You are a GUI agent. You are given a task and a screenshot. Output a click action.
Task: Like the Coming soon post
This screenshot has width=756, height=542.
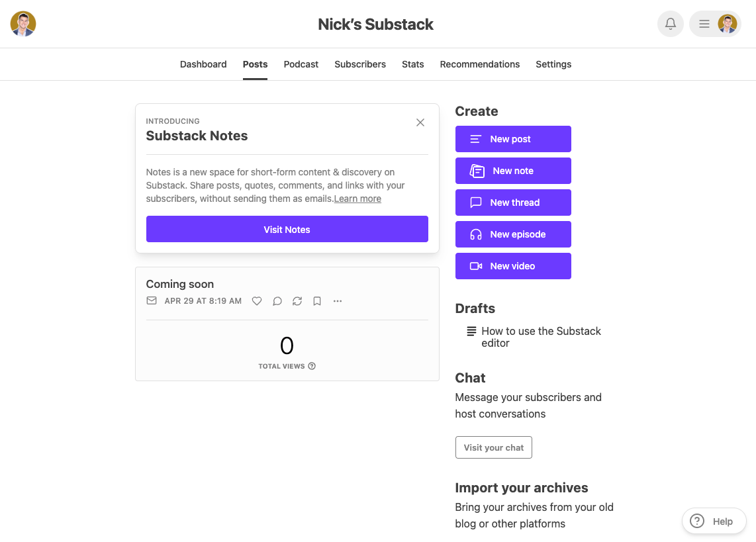(257, 301)
